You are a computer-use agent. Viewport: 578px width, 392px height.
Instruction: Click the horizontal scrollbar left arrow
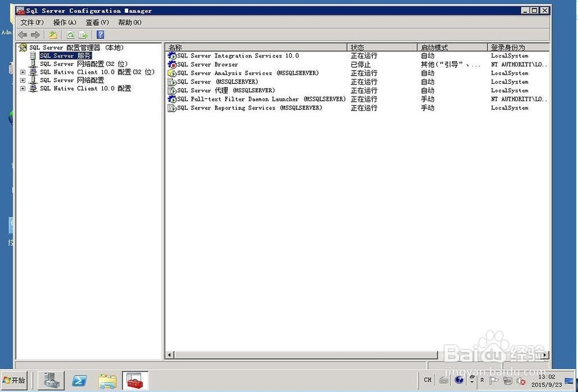point(169,355)
